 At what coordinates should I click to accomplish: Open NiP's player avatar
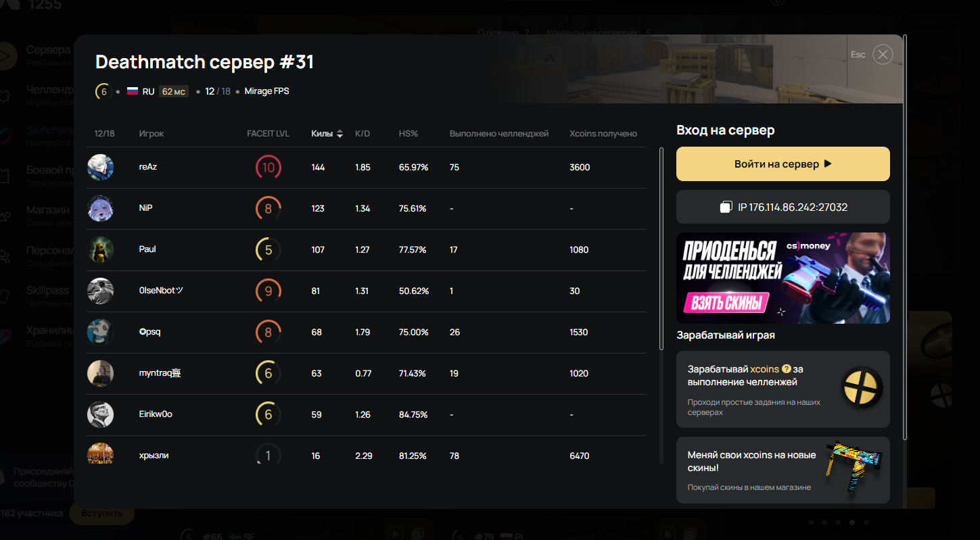pyautogui.click(x=100, y=208)
